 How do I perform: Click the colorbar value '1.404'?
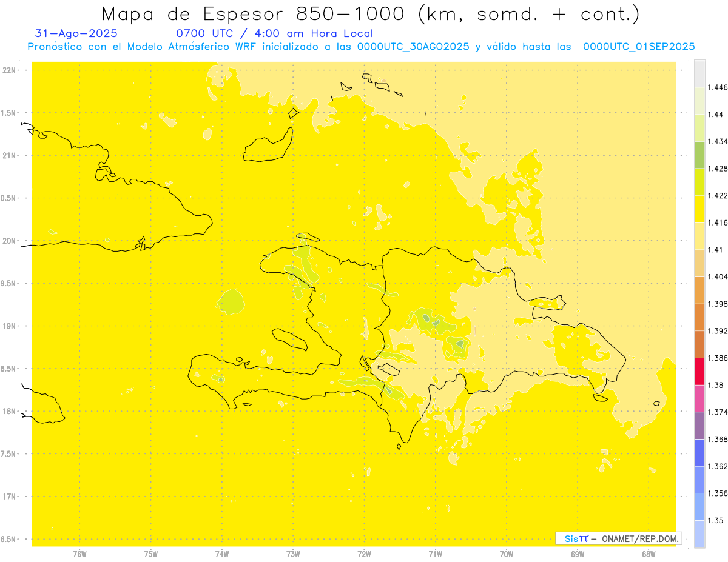pyautogui.click(x=719, y=276)
